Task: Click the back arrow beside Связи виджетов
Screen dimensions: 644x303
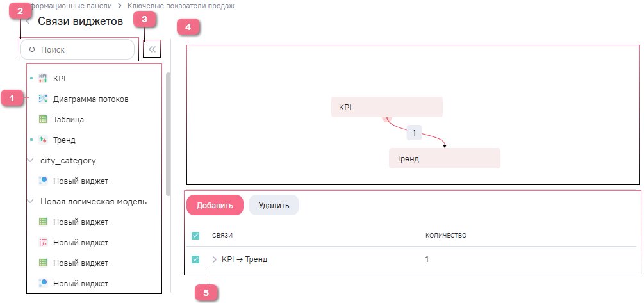Action: click(28, 22)
